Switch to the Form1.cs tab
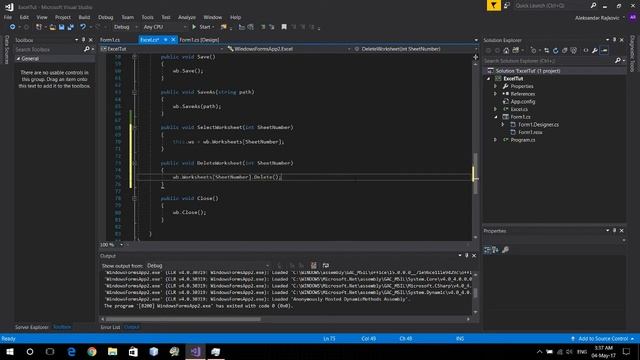 pyautogui.click(x=110, y=40)
